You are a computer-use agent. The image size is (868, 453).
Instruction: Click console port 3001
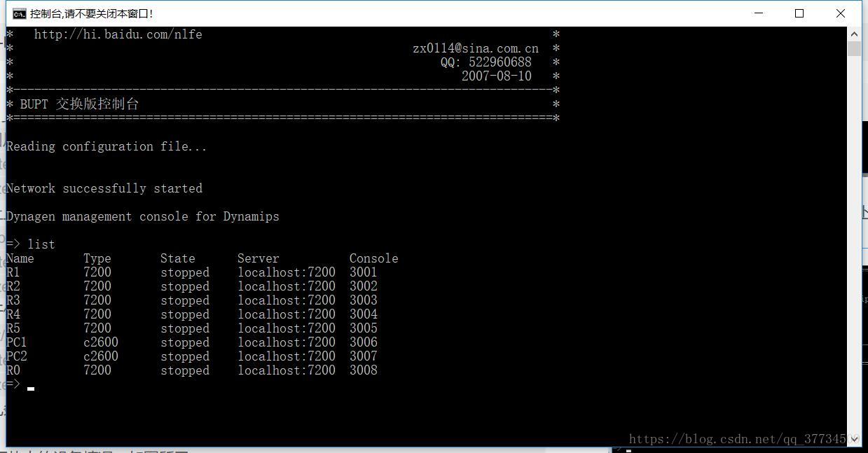click(x=364, y=272)
